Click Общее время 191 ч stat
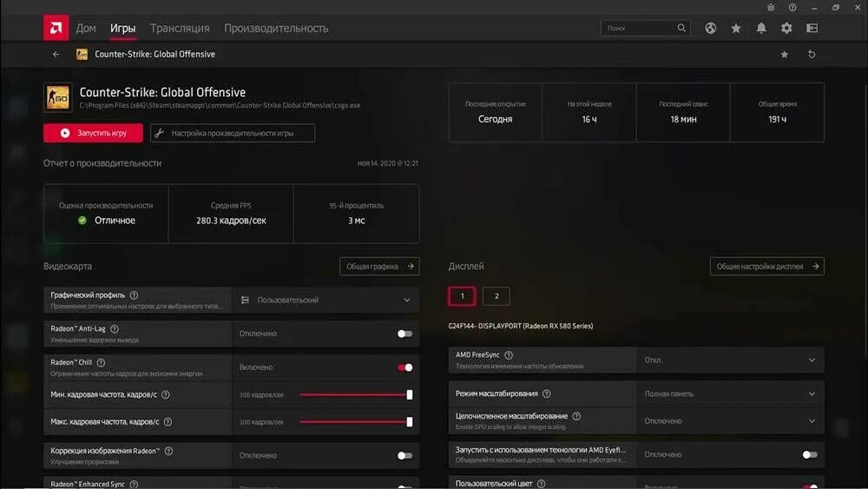The image size is (868, 489). pos(777,112)
